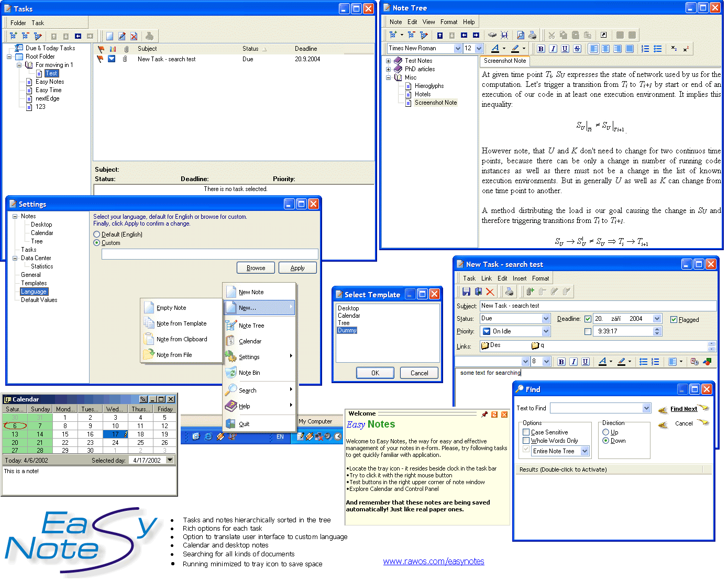The image size is (728, 582).
Task: Open the Text to Find dropdown
Action: click(646, 408)
